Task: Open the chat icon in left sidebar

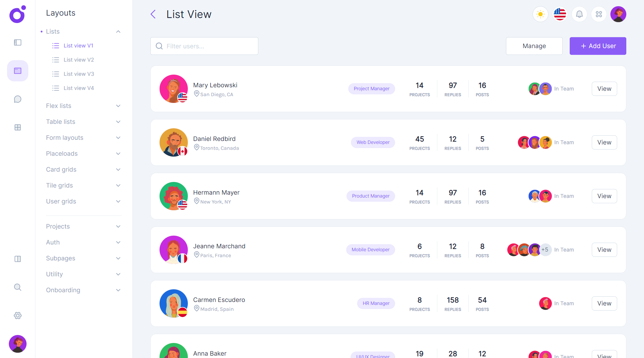Action: [x=17, y=99]
